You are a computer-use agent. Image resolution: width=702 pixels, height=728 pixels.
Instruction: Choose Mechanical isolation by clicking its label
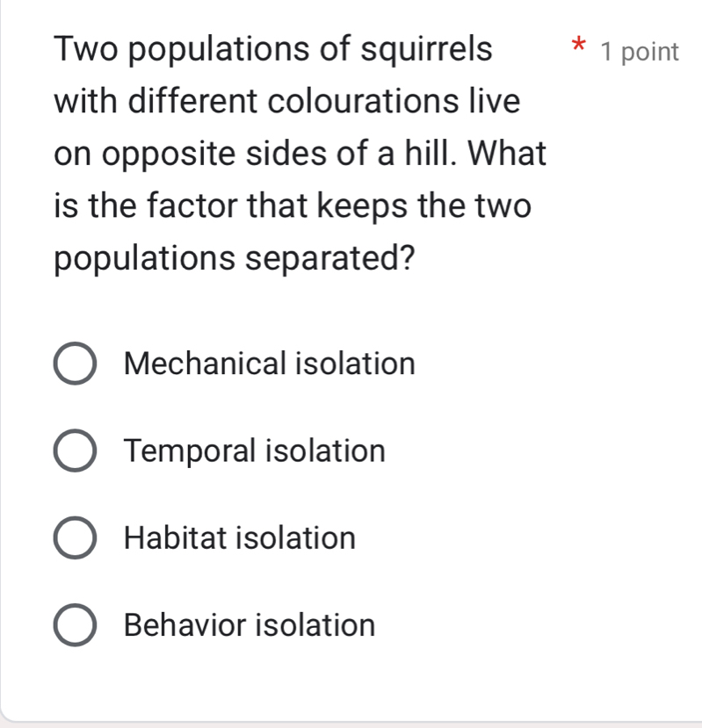click(x=269, y=364)
